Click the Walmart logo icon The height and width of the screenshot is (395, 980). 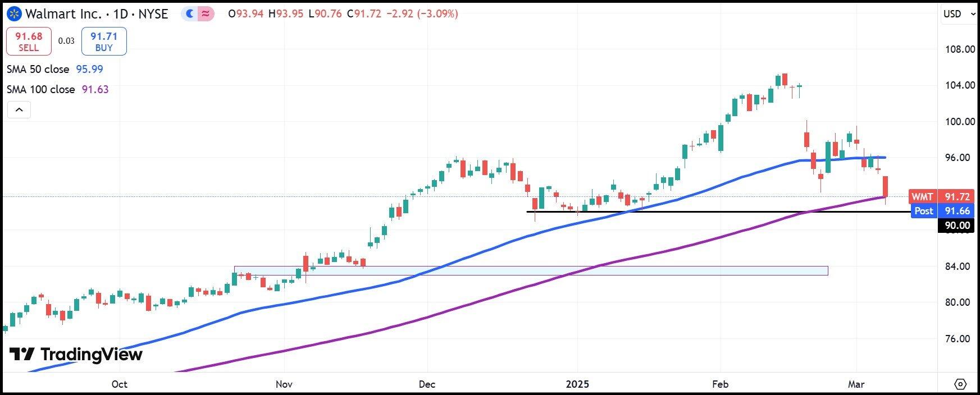click(x=15, y=13)
